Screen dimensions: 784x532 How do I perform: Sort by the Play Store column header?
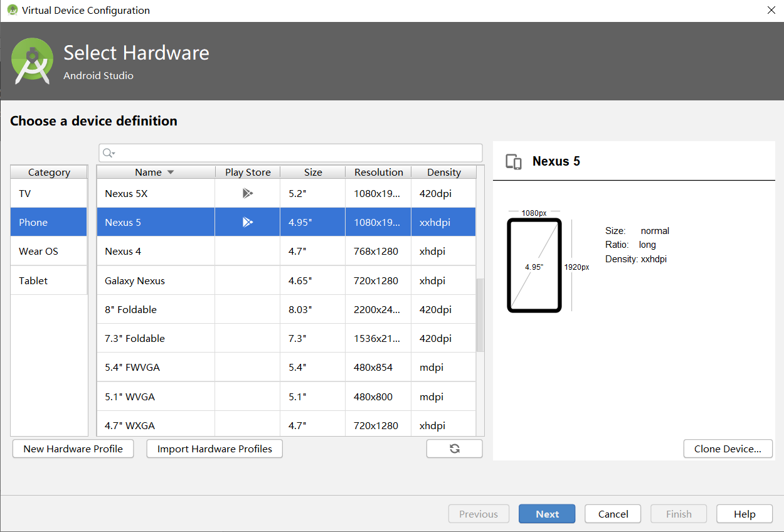coord(248,172)
